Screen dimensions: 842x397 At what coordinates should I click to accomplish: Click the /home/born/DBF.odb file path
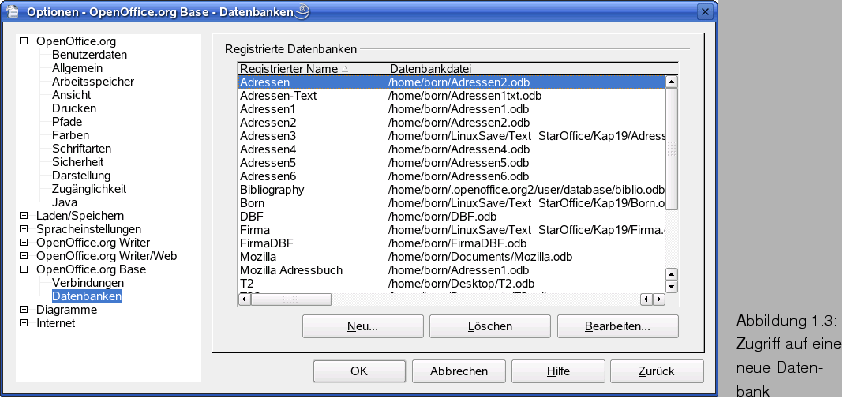coord(442,216)
